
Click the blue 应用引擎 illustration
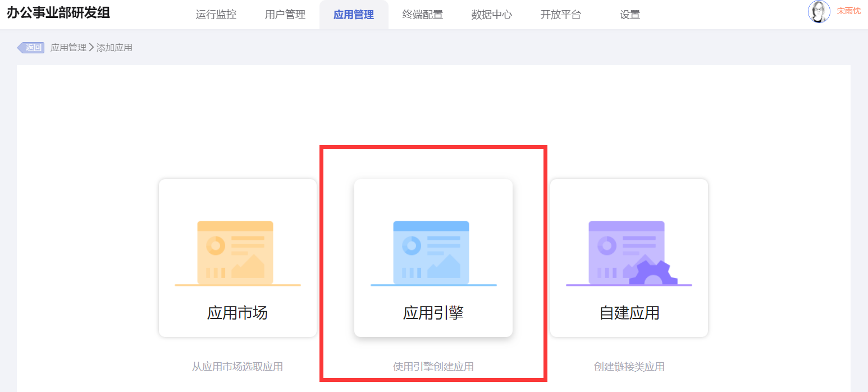pos(433,253)
